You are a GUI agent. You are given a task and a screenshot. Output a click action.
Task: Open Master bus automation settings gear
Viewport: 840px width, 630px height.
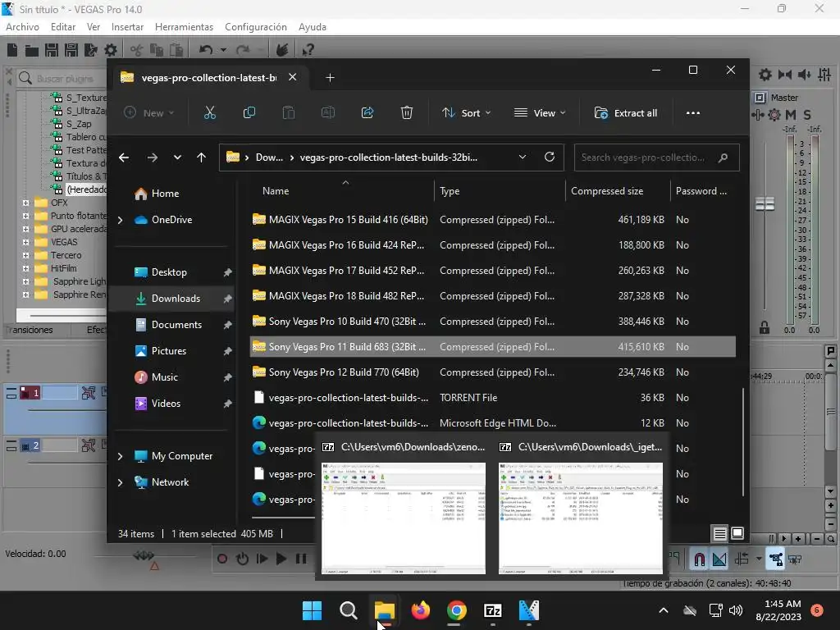tap(774, 115)
